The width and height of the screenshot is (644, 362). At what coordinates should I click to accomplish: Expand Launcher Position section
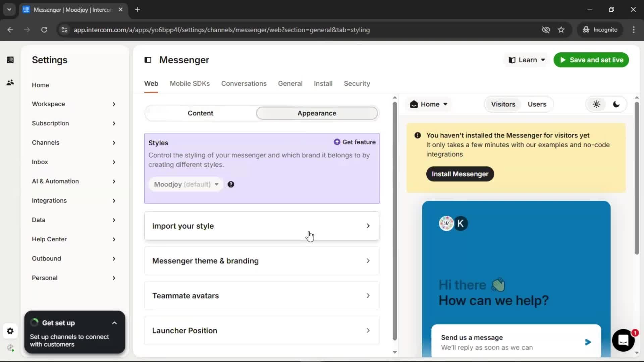point(262,330)
